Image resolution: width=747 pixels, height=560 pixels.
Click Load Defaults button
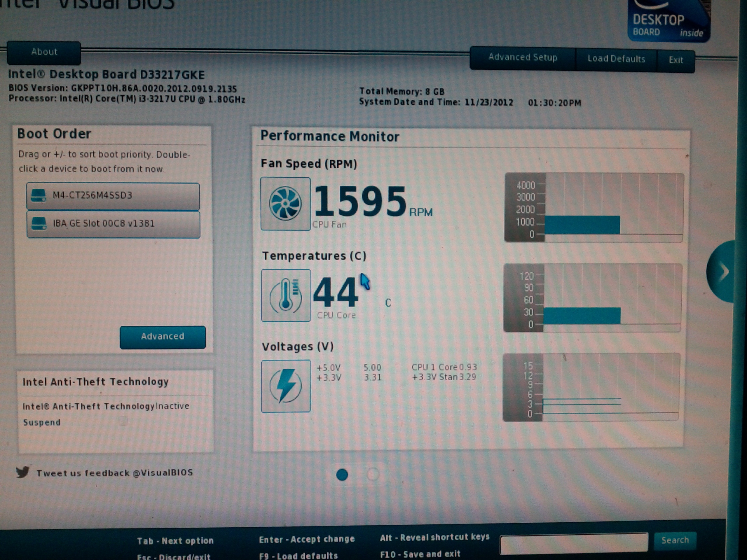(616, 60)
